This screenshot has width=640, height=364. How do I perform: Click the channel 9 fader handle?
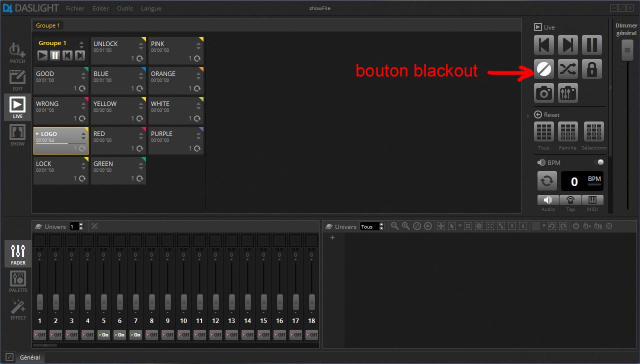(167, 302)
